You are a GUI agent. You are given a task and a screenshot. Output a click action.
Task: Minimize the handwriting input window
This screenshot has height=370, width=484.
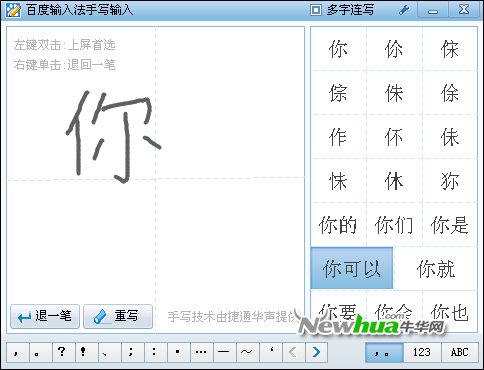point(433,10)
